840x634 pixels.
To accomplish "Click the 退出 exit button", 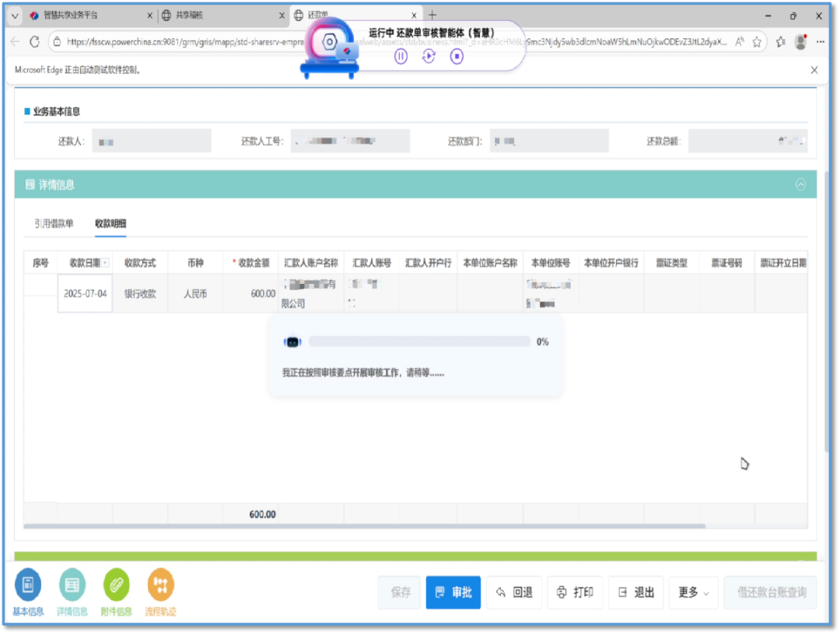I will tap(636, 593).
